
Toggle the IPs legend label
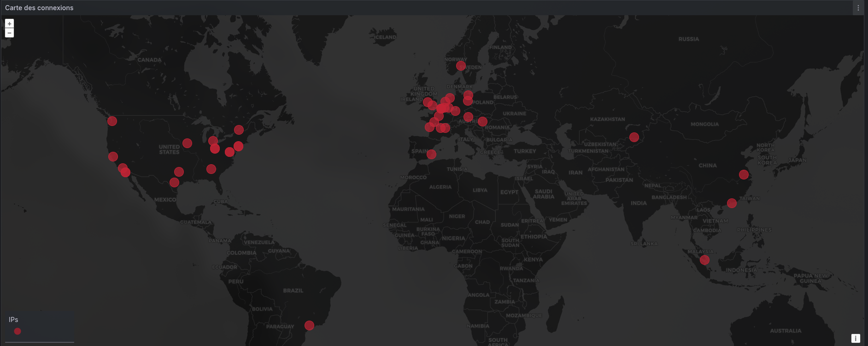pos(13,319)
